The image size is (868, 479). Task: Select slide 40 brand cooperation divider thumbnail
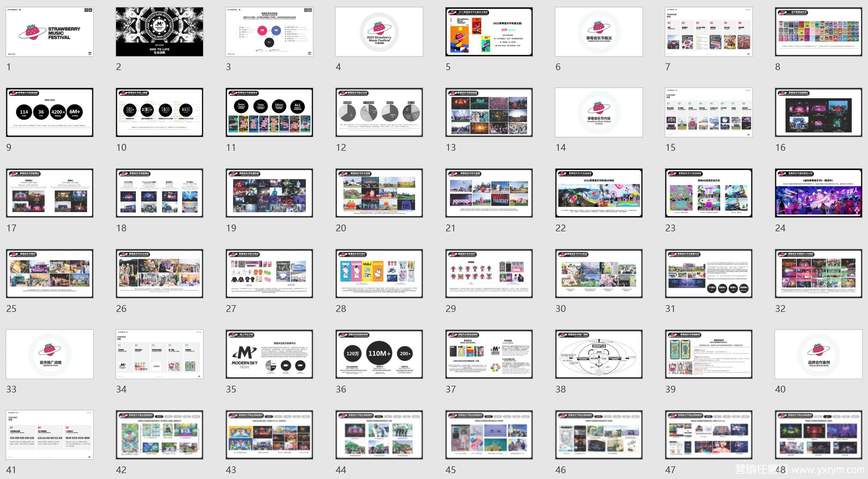coord(818,354)
